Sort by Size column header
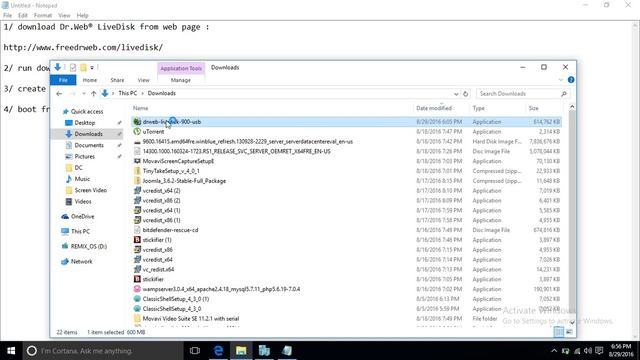This screenshot has height=360, width=640. (533, 108)
